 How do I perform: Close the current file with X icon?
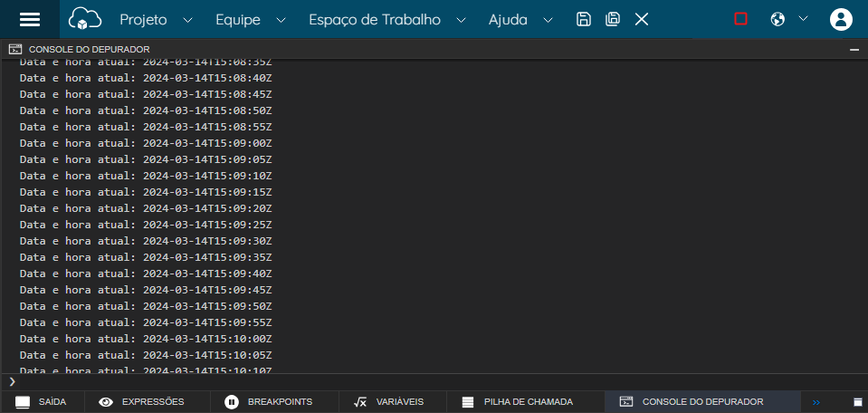tap(642, 20)
